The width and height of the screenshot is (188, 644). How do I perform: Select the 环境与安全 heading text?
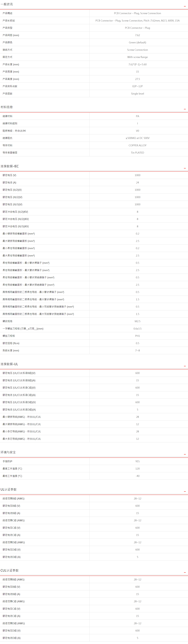(x=8, y=452)
